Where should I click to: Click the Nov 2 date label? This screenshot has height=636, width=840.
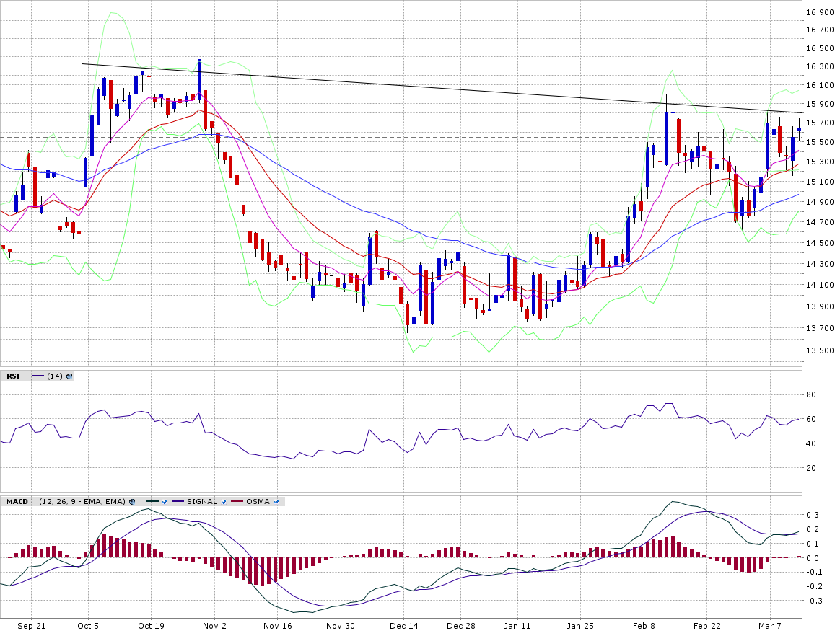coord(214,626)
